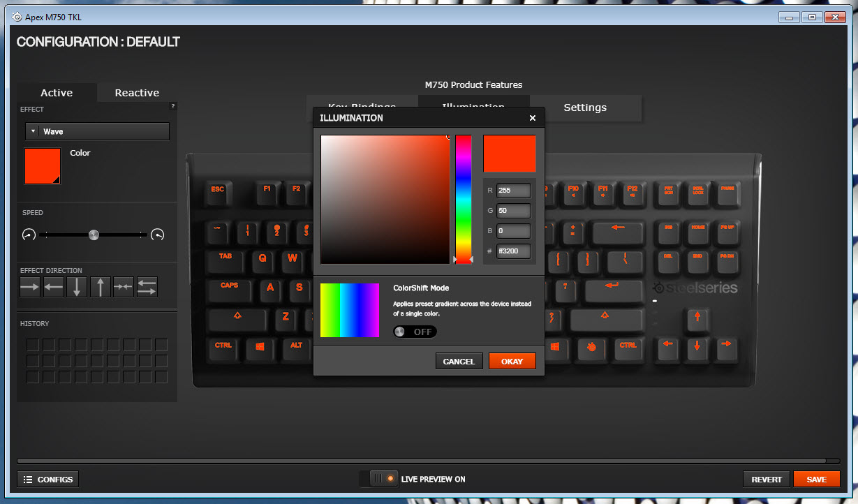This screenshot has height=504, width=858.
Task: Select the left CTRL key
Action: (x=223, y=349)
